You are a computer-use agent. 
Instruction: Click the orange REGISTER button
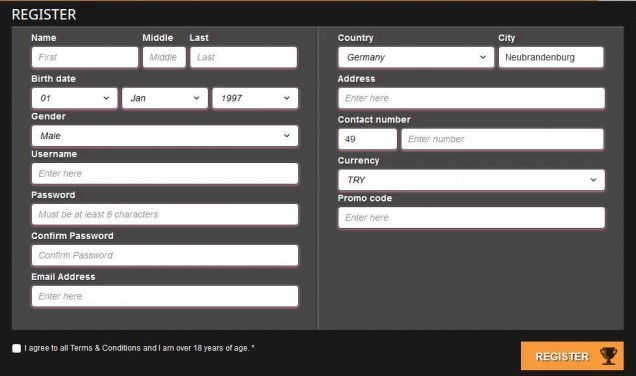tap(572, 356)
